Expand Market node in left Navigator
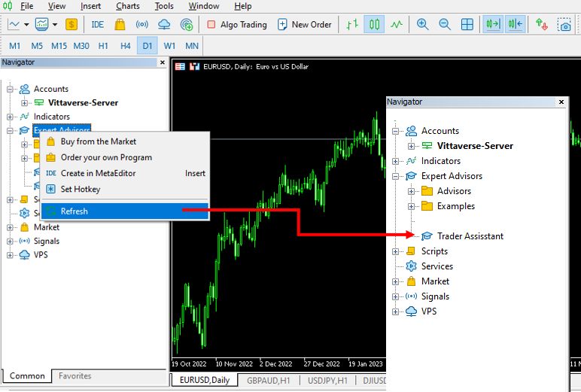 [x=10, y=227]
